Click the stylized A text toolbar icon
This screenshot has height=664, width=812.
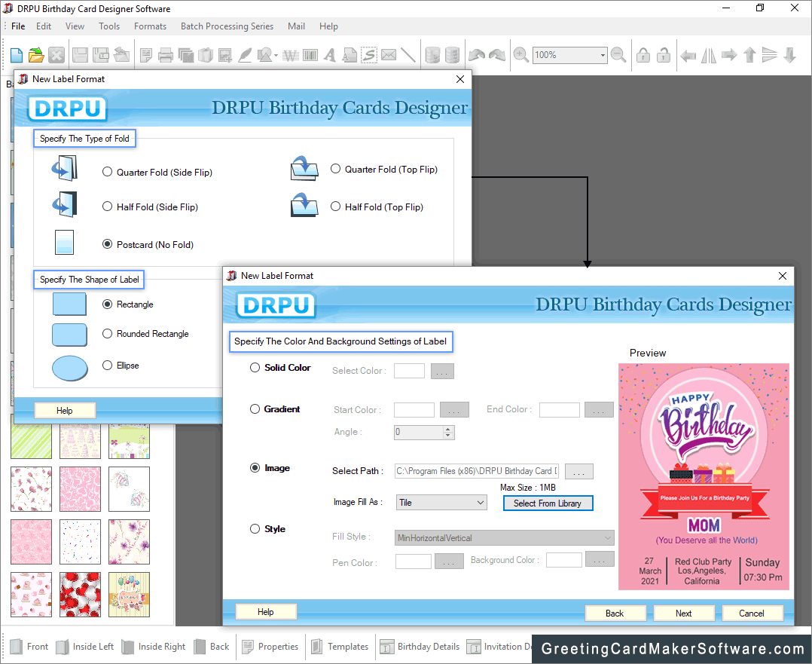[330, 55]
